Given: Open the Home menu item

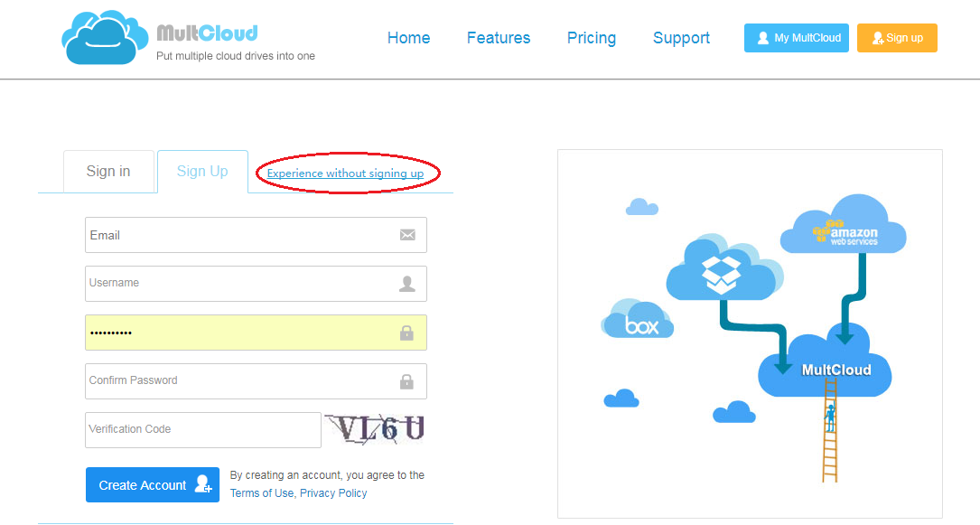Looking at the screenshot, I should 409,38.
